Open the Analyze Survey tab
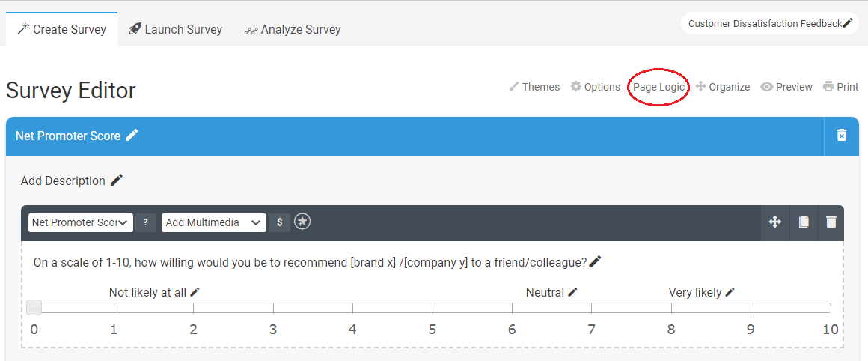The width and height of the screenshot is (868, 361). click(x=293, y=30)
